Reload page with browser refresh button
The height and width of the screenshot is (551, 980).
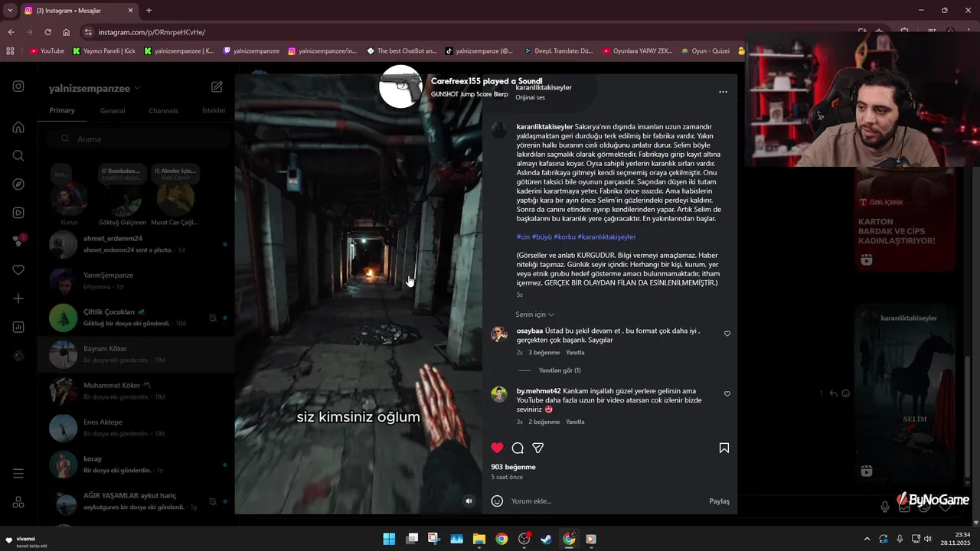tap(47, 32)
